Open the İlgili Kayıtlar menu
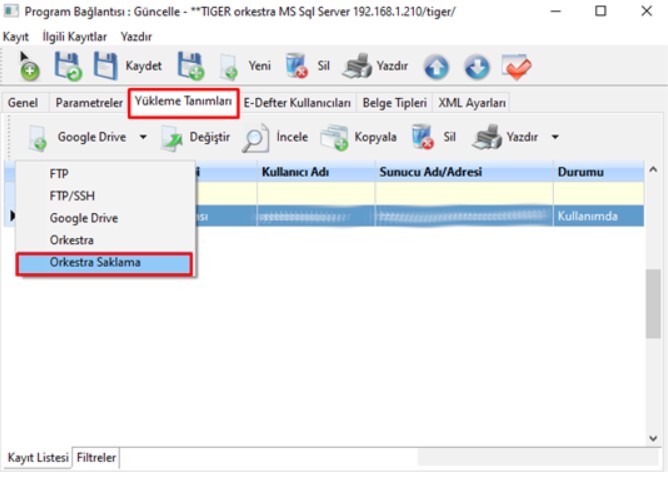Viewport: 668px width, 477px height. [x=74, y=35]
